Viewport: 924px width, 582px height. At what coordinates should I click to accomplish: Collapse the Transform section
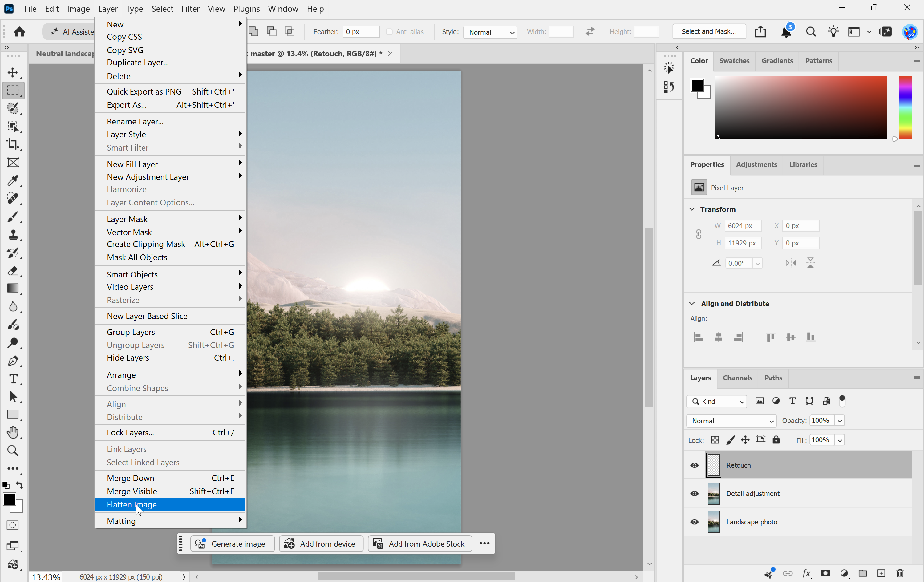coord(692,209)
